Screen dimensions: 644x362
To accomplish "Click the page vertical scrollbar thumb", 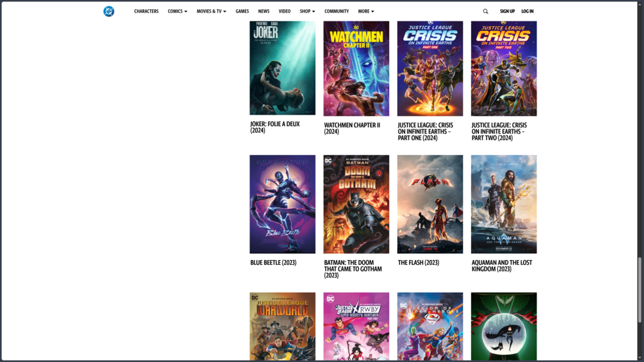I will (x=639, y=290).
